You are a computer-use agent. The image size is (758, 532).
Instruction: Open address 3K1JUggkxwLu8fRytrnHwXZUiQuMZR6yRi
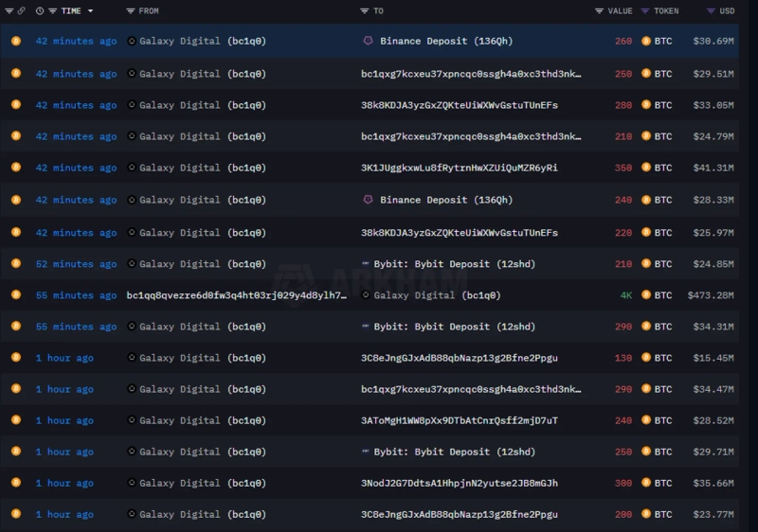pos(459,168)
